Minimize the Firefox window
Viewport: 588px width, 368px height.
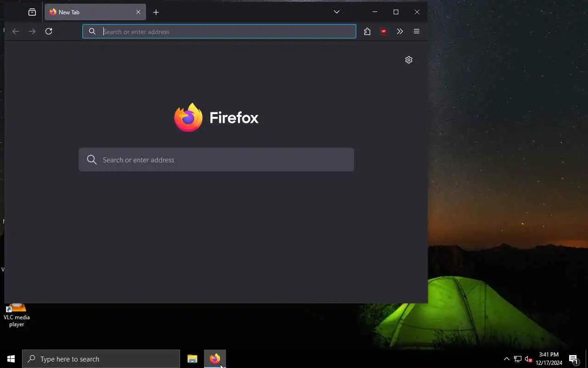(375, 12)
